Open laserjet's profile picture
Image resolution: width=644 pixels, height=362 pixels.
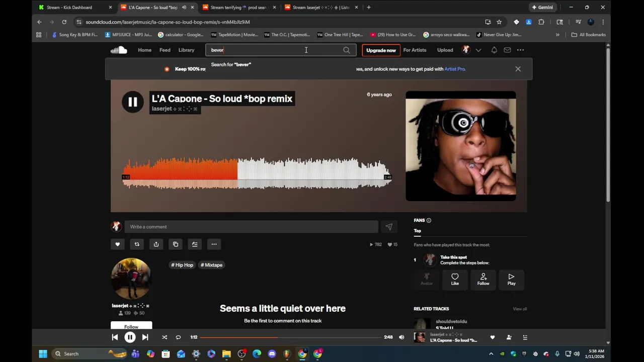(131, 278)
